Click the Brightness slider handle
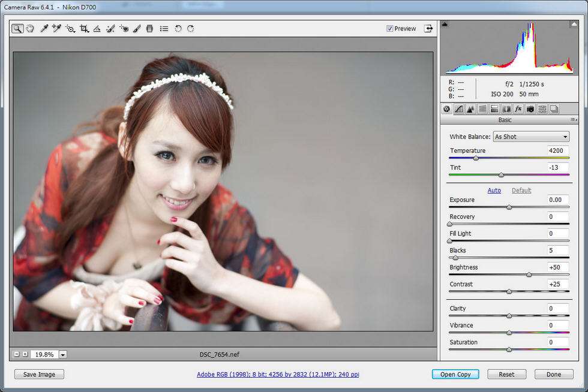 tap(529, 275)
